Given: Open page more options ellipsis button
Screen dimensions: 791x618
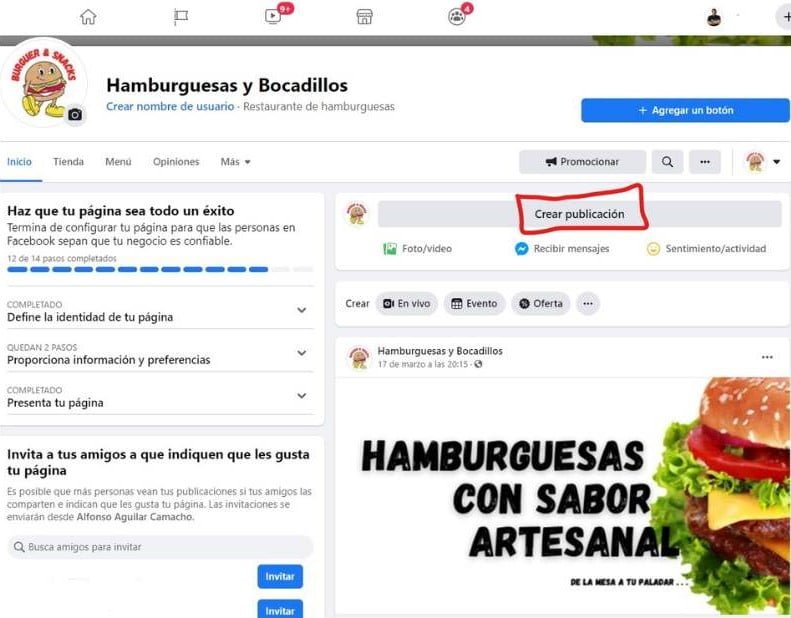Looking at the screenshot, I should pyautogui.click(x=705, y=162).
